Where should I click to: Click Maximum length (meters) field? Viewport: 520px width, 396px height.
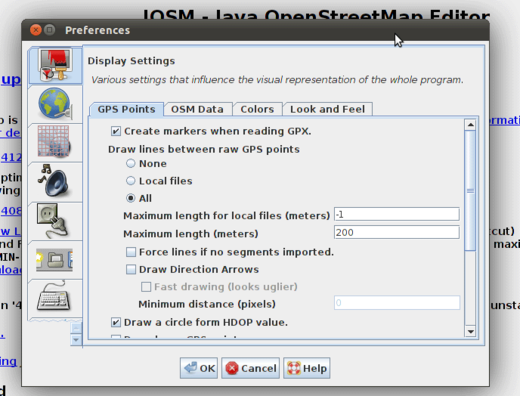click(397, 232)
